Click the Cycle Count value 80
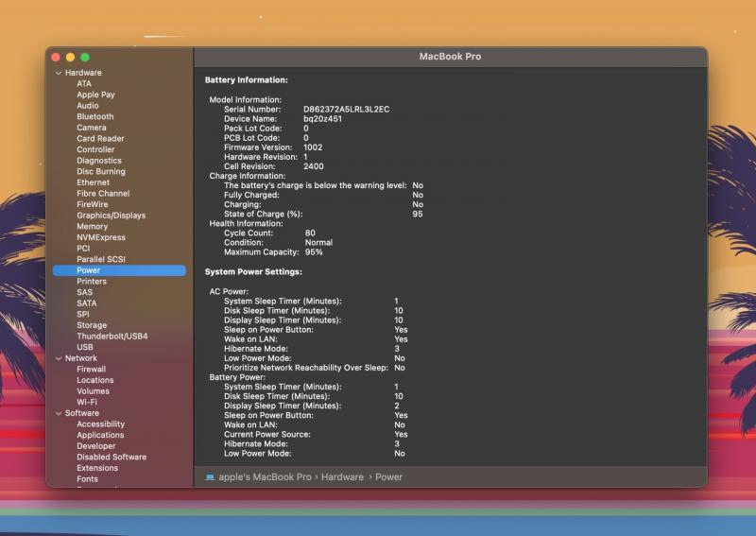Screen dimensions: 756x536 pyautogui.click(x=310, y=233)
